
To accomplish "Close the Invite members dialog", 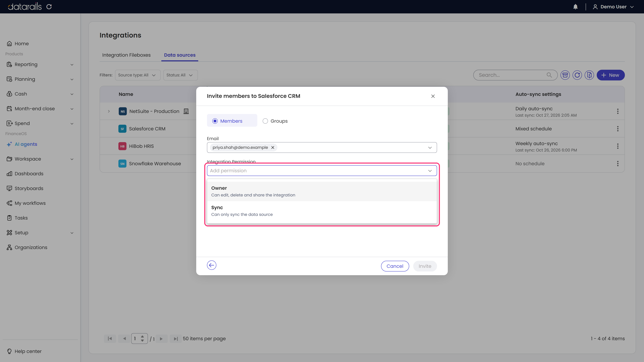I will tap(433, 96).
